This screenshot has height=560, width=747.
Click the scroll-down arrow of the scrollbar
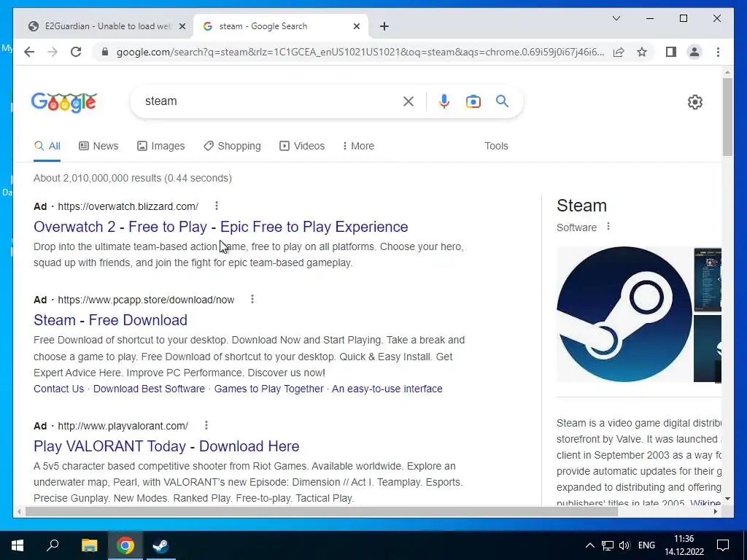click(727, 499)
